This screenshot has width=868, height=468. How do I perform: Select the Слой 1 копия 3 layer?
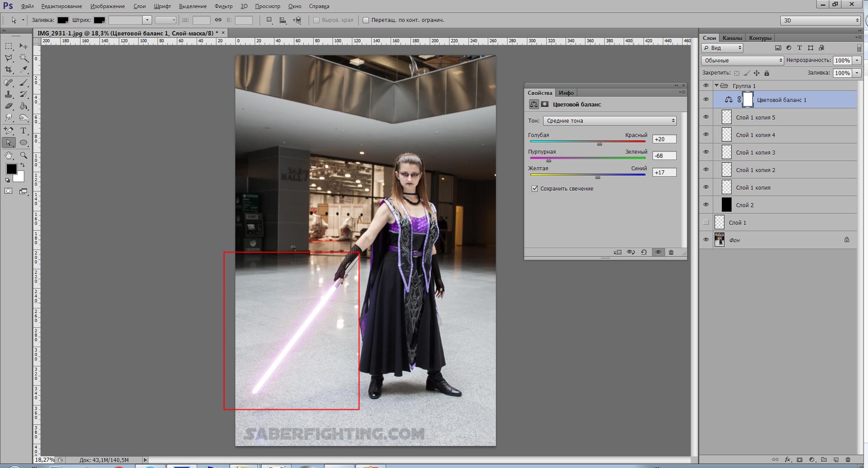click(755, 153)
